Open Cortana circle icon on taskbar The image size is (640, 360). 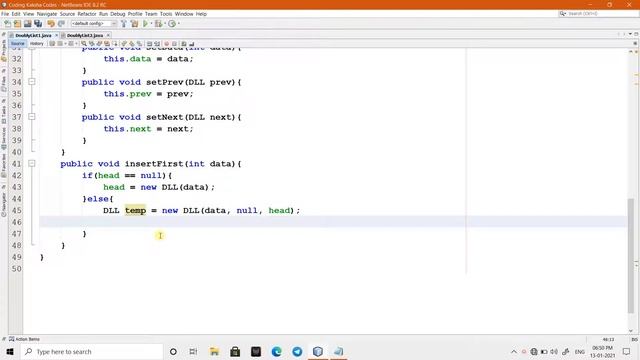pos(173,351)
